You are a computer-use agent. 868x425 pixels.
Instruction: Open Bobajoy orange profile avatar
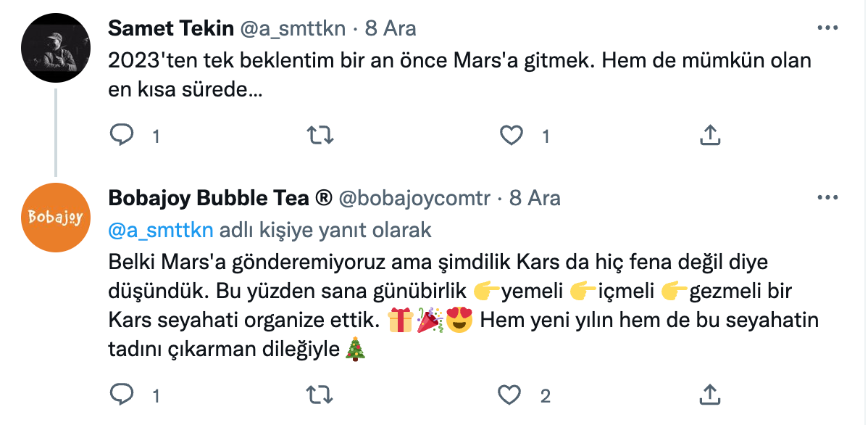(x=57, y=217)
